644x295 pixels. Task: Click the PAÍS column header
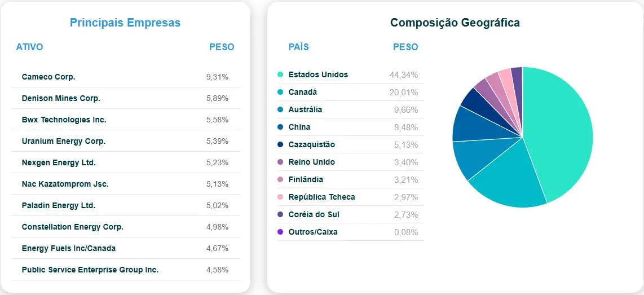tap(298, 47)
